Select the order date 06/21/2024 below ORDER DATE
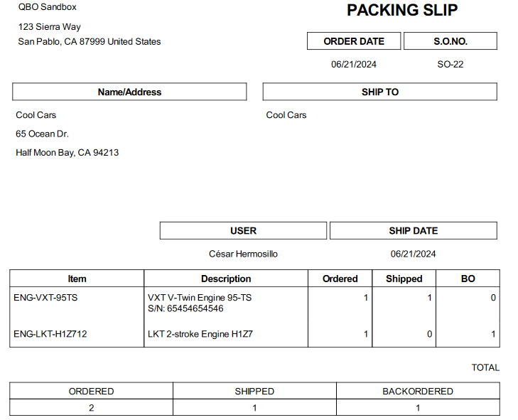Image resolution: width=518 pixels, height=420 pixels. 354,64
